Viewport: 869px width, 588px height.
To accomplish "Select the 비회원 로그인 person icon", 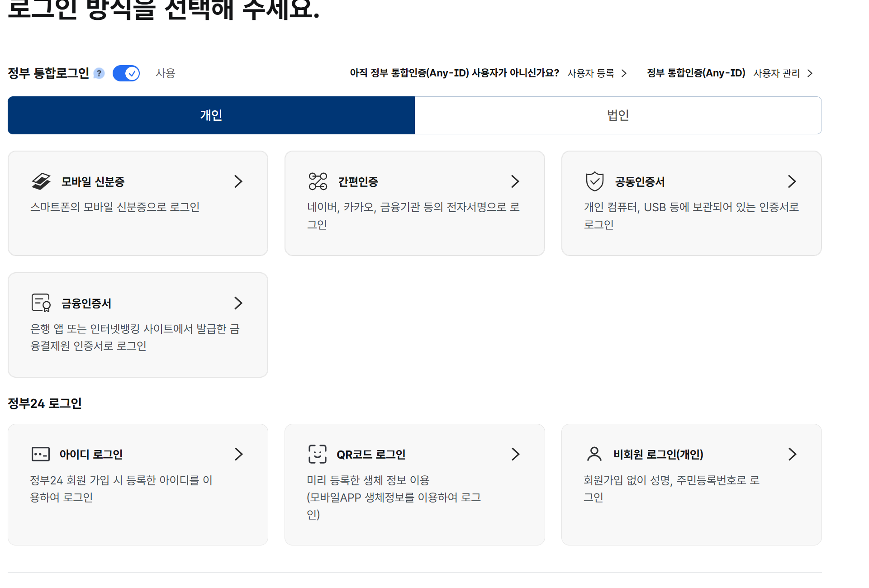I will tap(595, 454).
